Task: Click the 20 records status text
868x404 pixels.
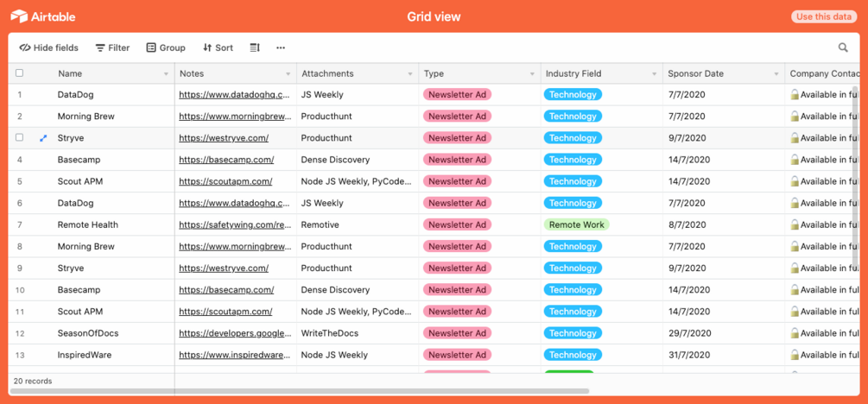Action: tap(33, 382)
